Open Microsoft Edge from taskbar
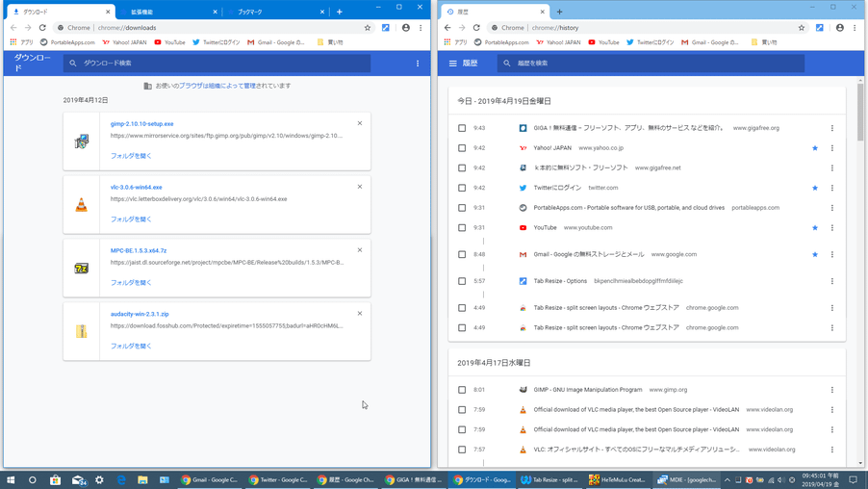The width and height of the screenshot is (868, 489). pyautogui.click(x=120, y=480)
